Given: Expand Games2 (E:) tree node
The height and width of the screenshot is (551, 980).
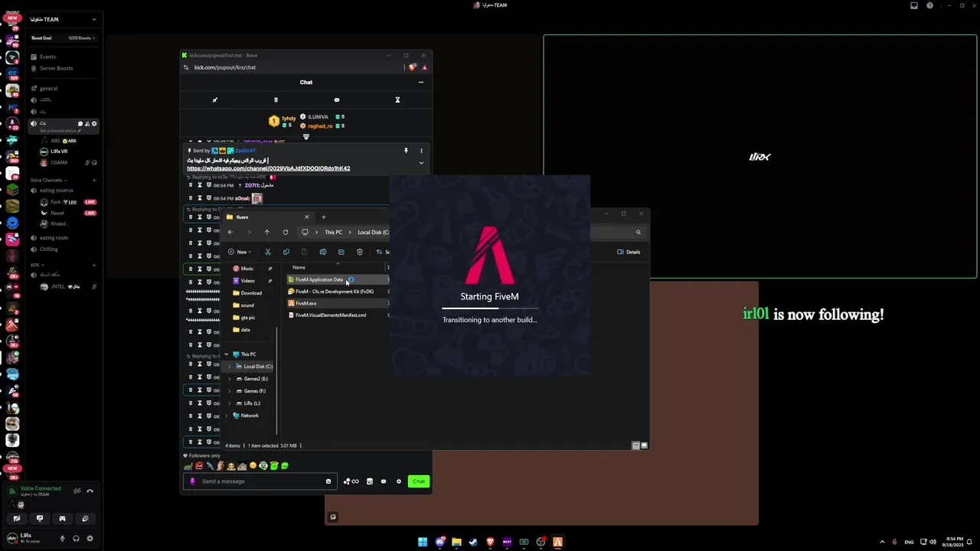Looking at the screenshot, I should pyautogui.click(x=230, y=379).
